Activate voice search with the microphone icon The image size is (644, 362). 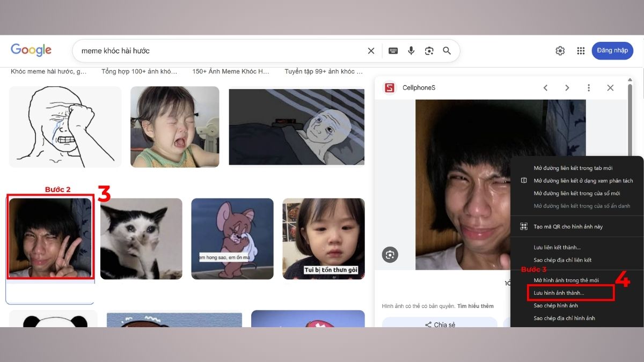[x=411, y=50]
